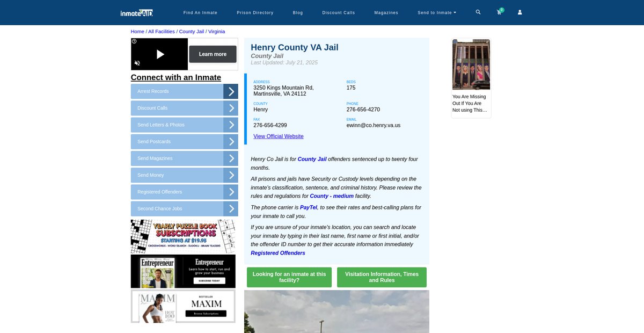644x333 pixels.
Task: Click County Jail breadcrumb link
Action: [x=192, y=32]
